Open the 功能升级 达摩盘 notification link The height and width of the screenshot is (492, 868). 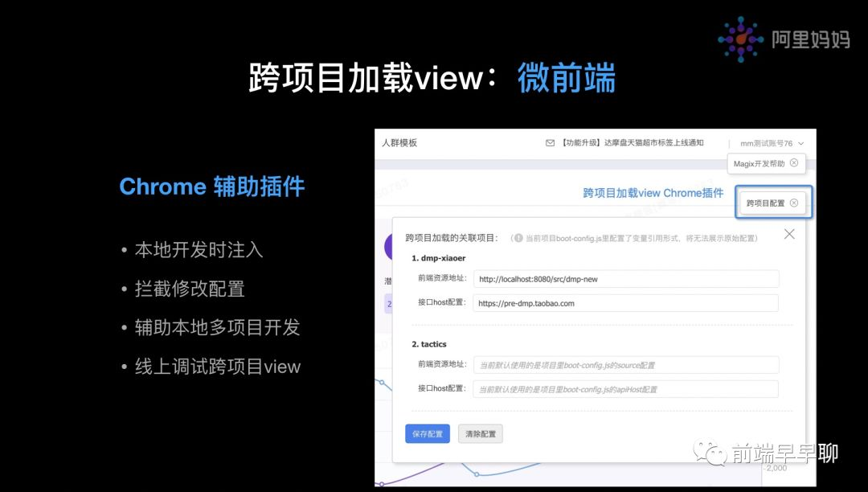(x=633, y=143)
